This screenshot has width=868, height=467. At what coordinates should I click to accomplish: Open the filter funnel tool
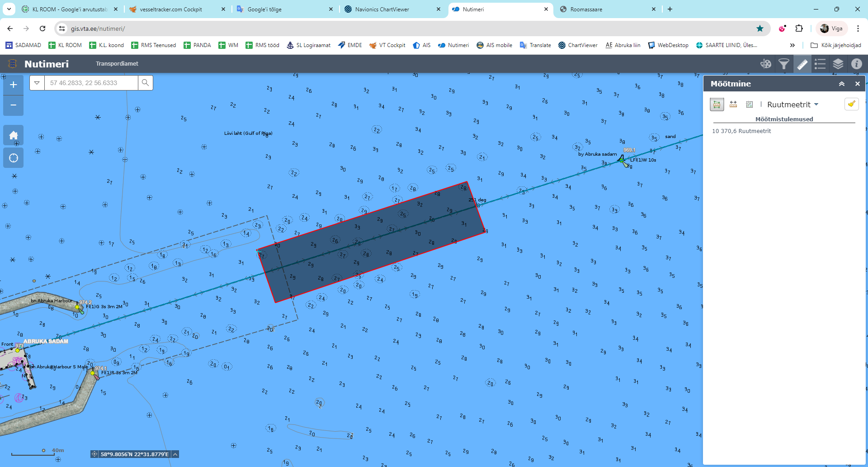click(x=784, y=64)
